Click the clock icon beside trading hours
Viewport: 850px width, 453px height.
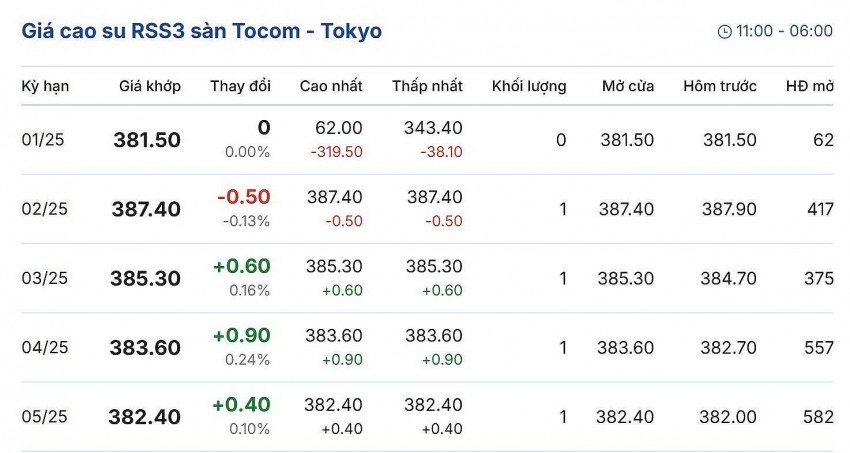point(725,32)
